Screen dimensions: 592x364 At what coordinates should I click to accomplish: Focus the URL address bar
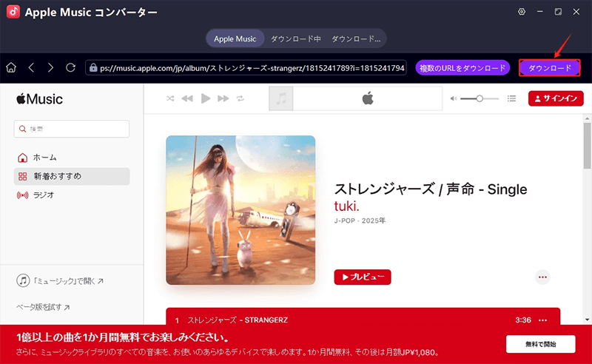[x=246, y=68]
